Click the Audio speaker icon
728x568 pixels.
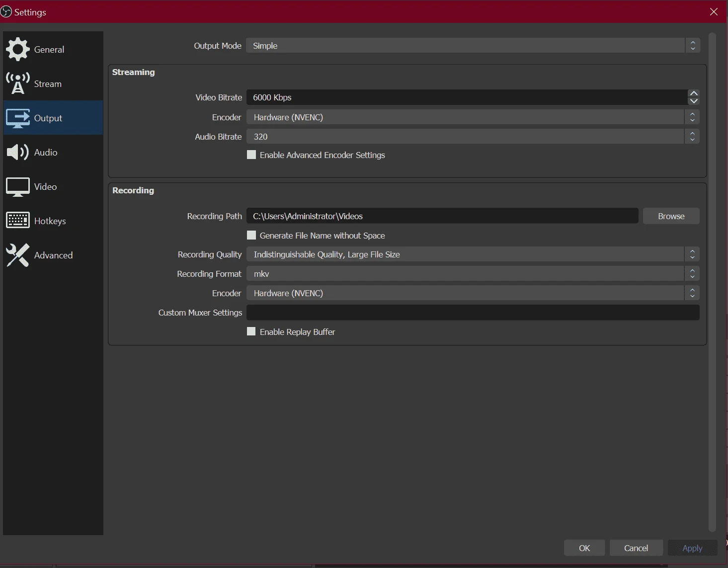pyautogui.click(x=18, y=152)
